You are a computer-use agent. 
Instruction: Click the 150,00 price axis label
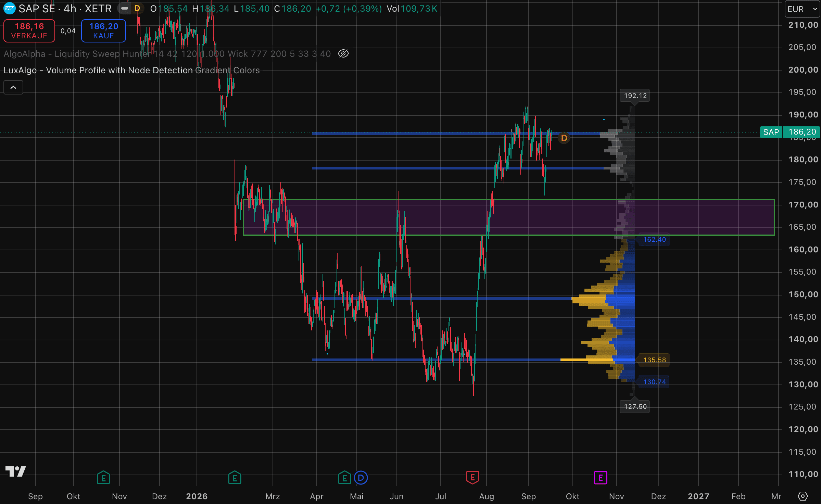(803, 294)
